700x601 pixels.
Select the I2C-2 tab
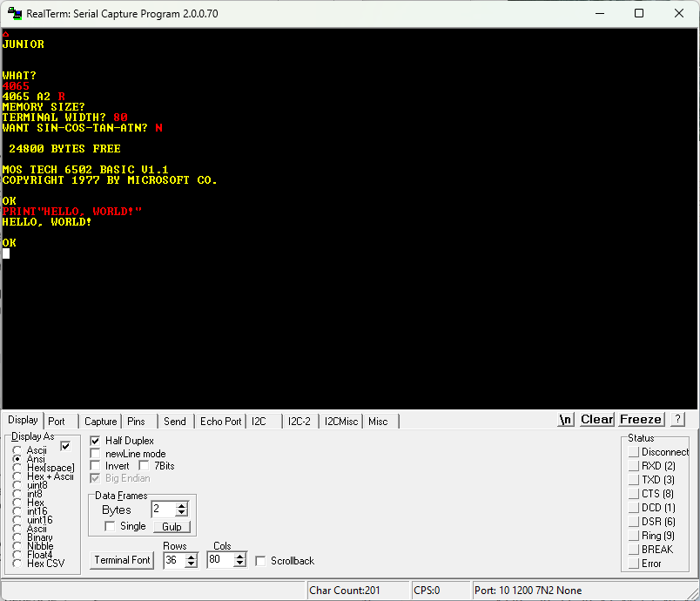[x=300, y=421]
